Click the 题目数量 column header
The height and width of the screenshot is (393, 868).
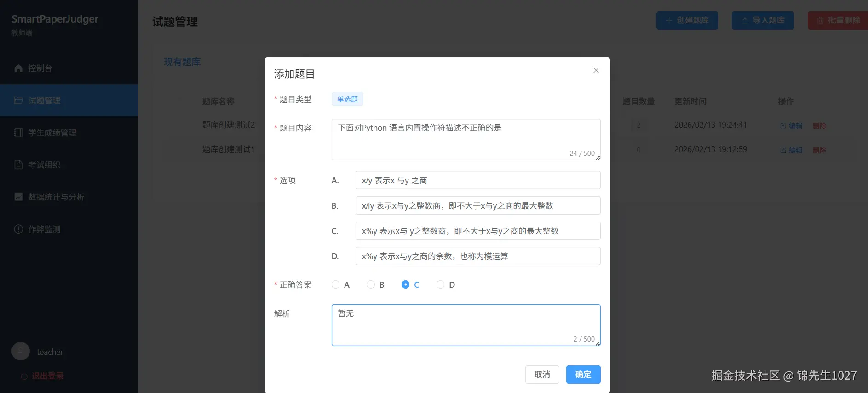[638, 101]
